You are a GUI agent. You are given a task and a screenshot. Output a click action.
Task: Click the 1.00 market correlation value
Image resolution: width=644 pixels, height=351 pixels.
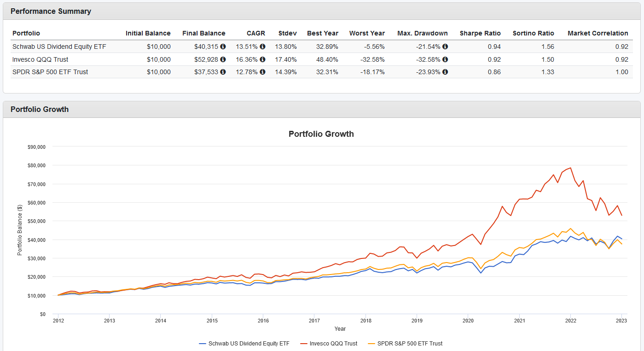pos(622,72)
